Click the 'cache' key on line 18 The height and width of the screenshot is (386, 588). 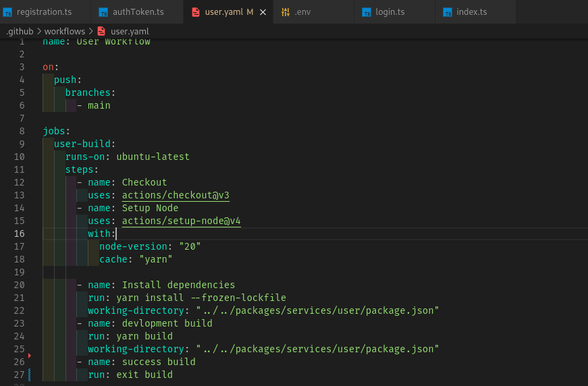coord(113,259)
